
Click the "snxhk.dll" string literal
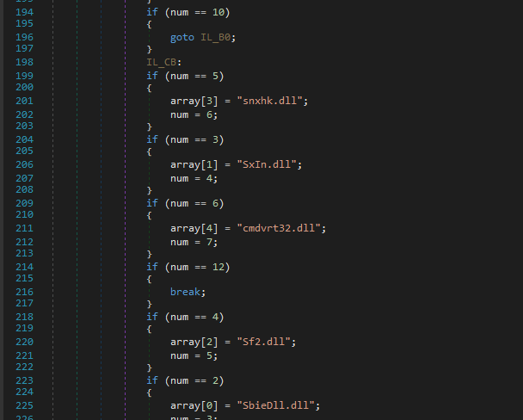click(269, 101)
